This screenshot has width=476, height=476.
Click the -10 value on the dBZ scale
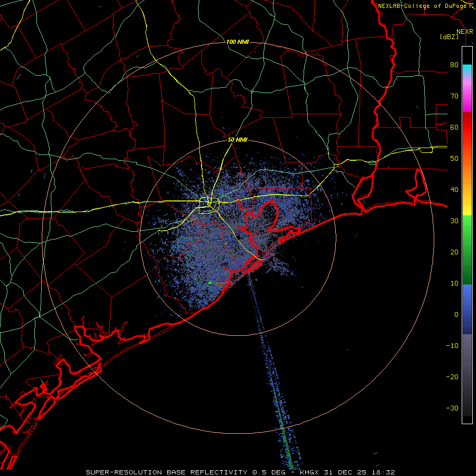452,346
